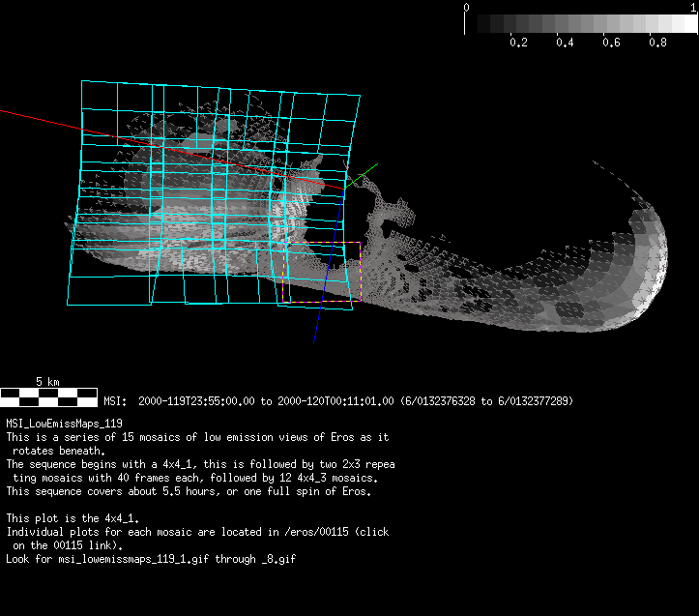Click the '1' label atop the scale
The width and height of the screenshot is (699, 616).
click(x=693, y=7)
